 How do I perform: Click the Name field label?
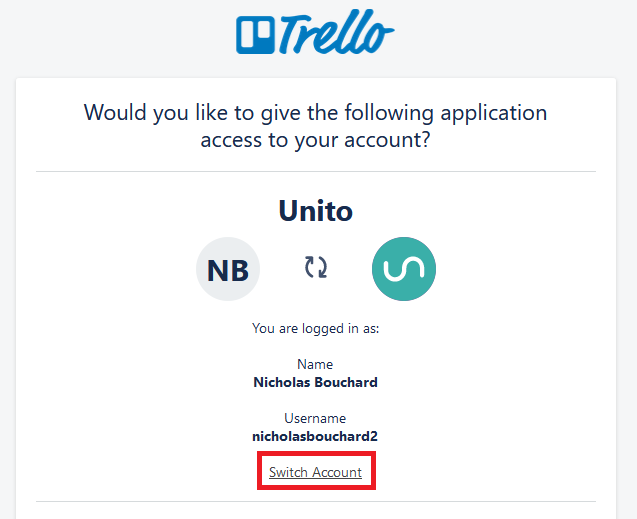(315, 364)
